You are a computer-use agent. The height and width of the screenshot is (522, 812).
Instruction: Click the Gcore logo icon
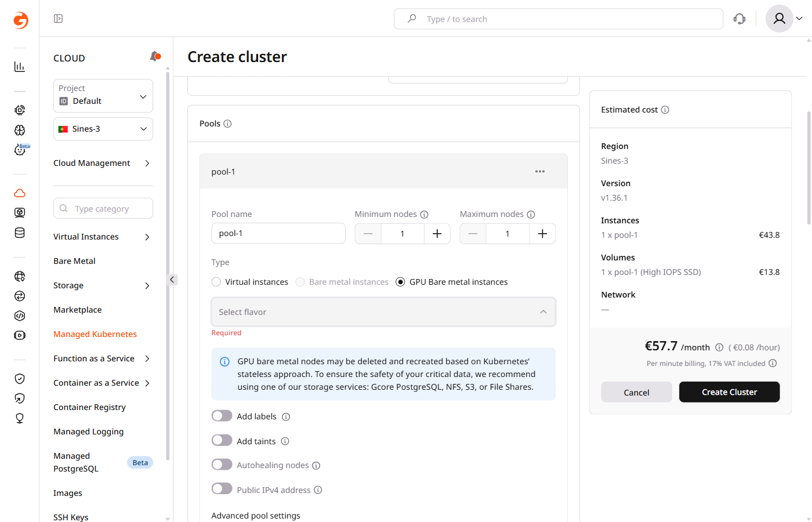[20, 20]
